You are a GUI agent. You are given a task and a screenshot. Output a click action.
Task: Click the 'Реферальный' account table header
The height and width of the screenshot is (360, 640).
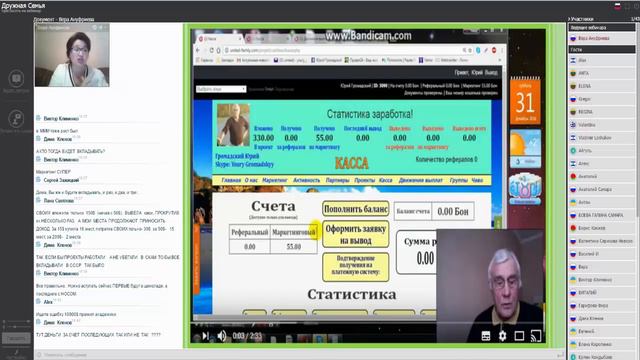250,233
